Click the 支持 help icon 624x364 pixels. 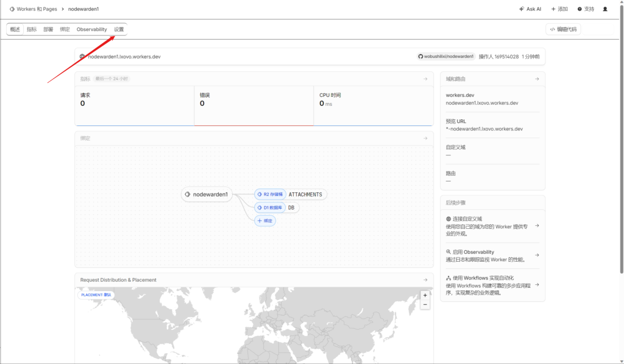point(585,9)
